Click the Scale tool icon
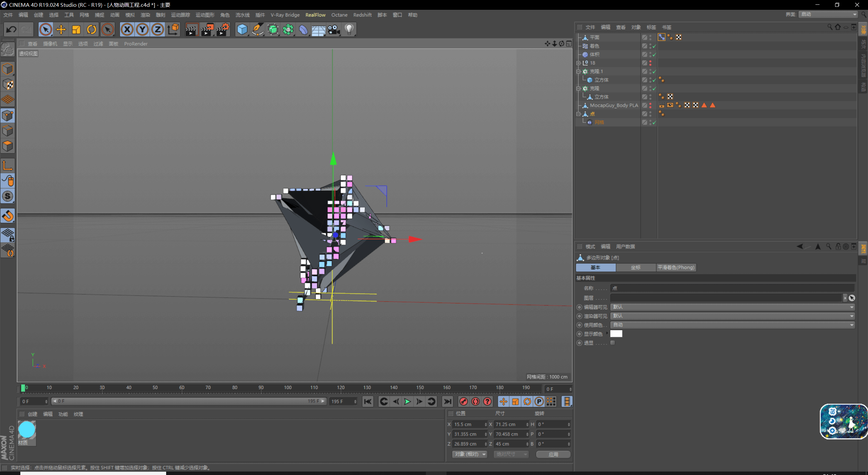Viewport: 868px width, 475px height. (x=76, y=30)
